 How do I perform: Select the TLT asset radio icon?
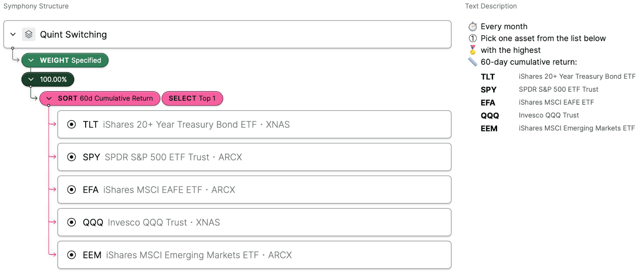(72, 124)
